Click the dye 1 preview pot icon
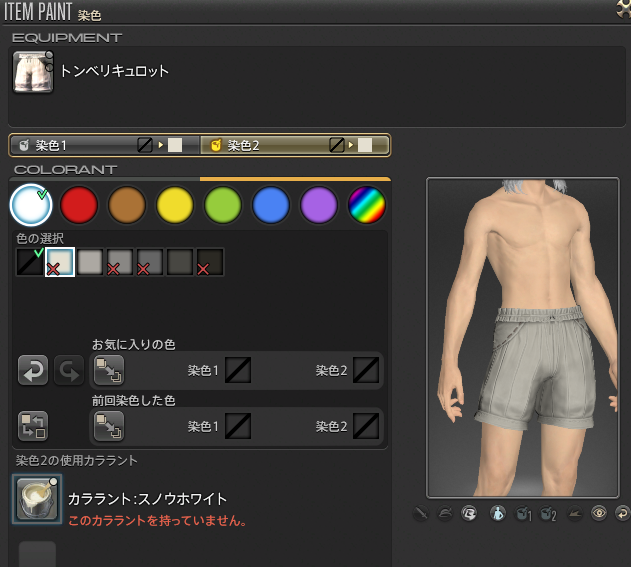This screenshot has height=567, width=631. click(520, 515)
